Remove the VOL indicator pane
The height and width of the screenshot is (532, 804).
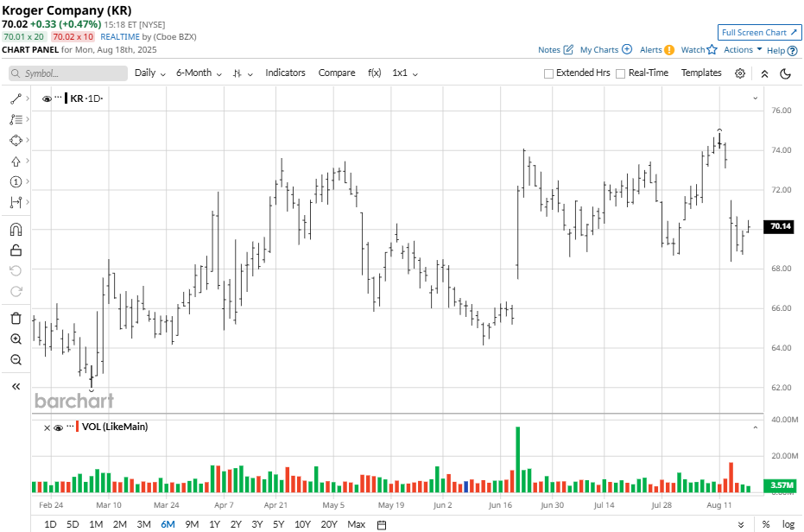[47, 427]
